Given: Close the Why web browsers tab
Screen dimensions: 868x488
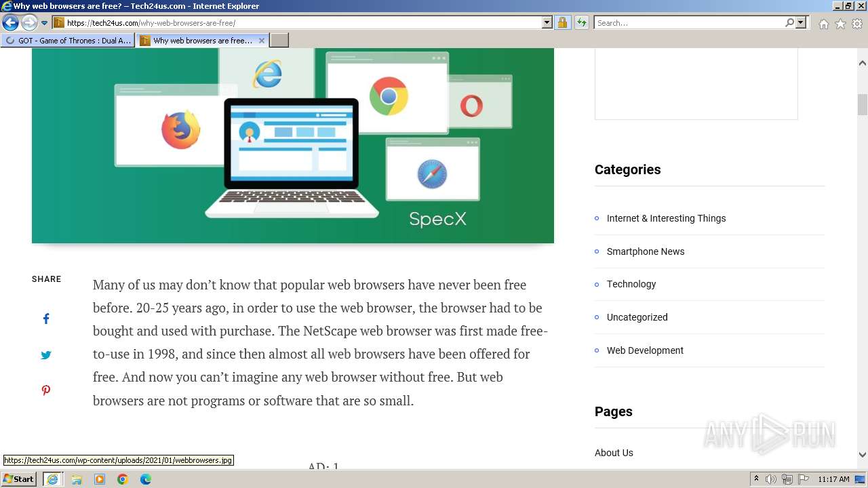Looking at the screenshot, I should [x=262, y=41].
